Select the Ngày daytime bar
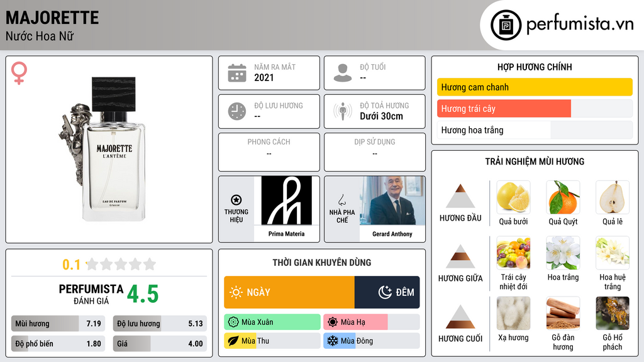 [x=289, y=292]
